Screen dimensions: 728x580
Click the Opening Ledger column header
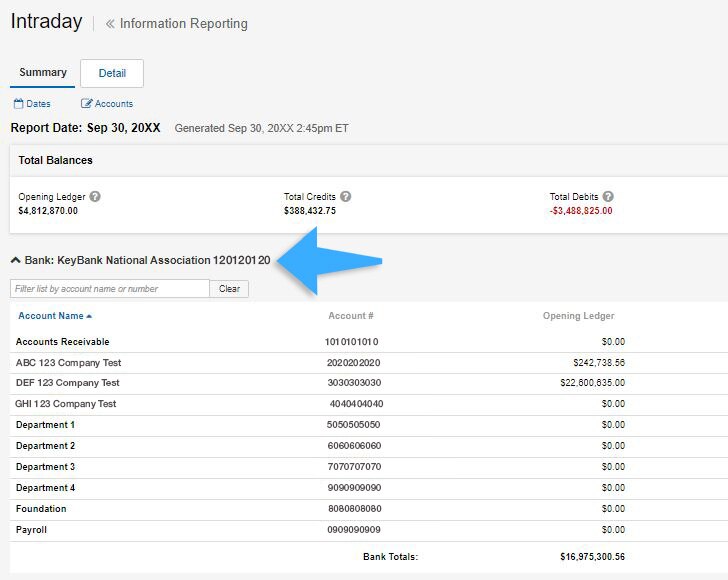pyautogui.click(x=578, y=316)
